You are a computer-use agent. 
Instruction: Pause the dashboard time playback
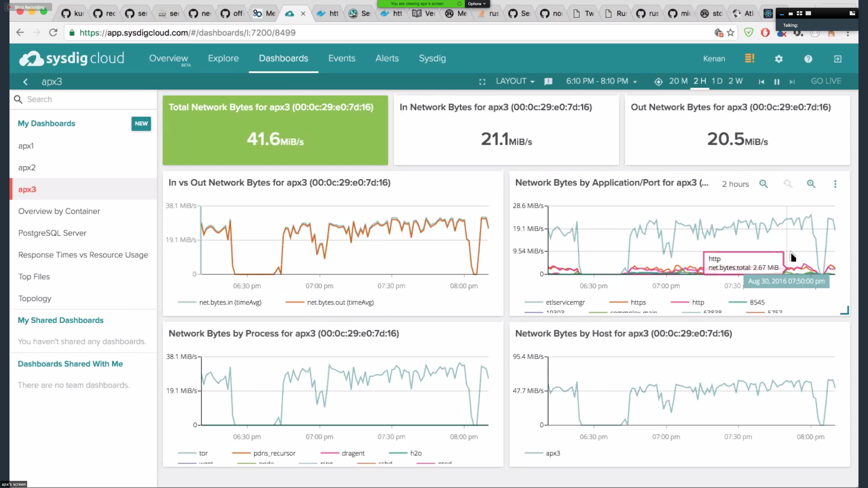pyautogui.click(x=776, y=82)
